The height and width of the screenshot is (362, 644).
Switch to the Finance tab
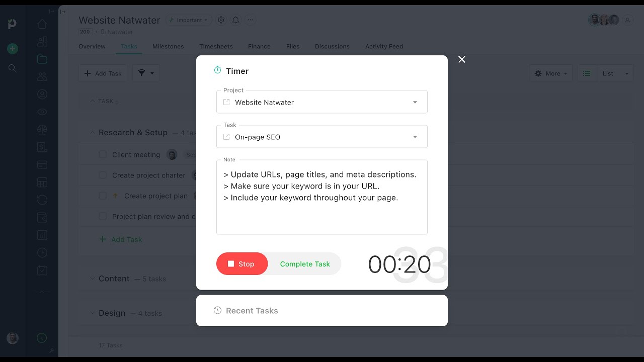pos(259,46)
